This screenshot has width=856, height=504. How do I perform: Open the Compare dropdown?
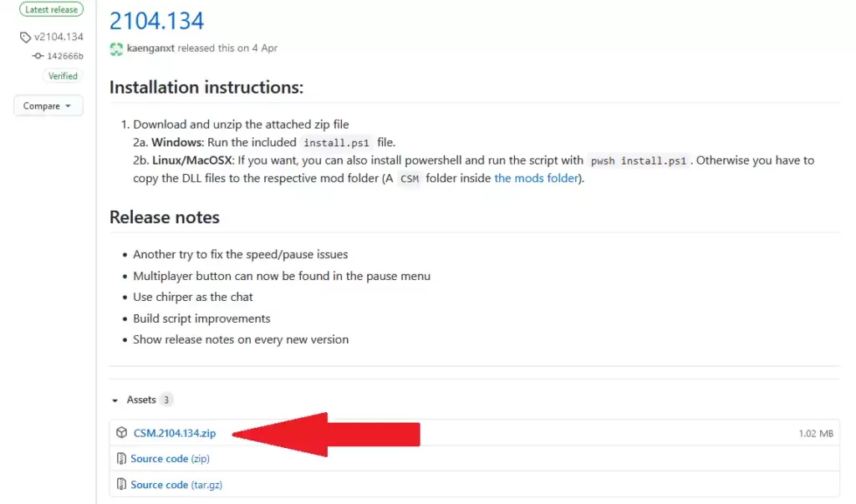click(x=48, y=106)
